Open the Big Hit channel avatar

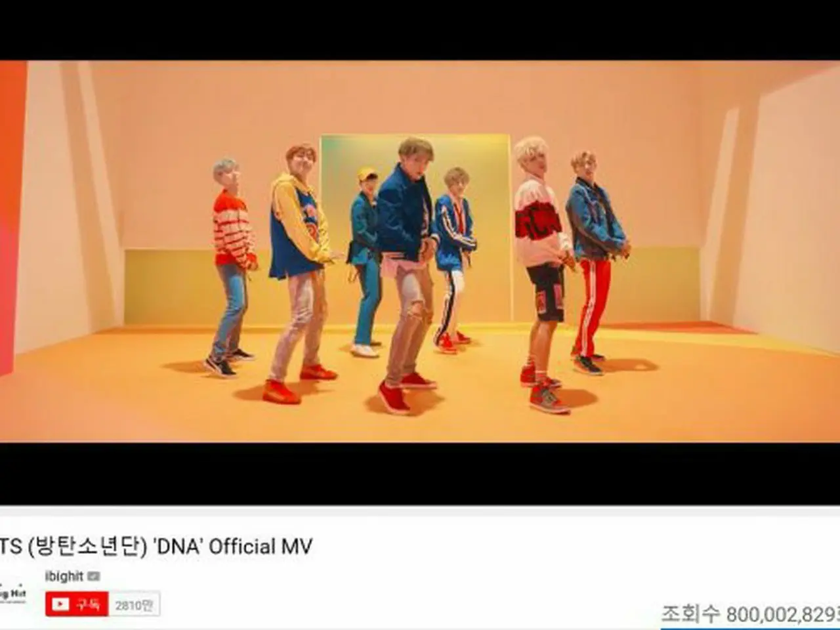[x=12, y=593]
